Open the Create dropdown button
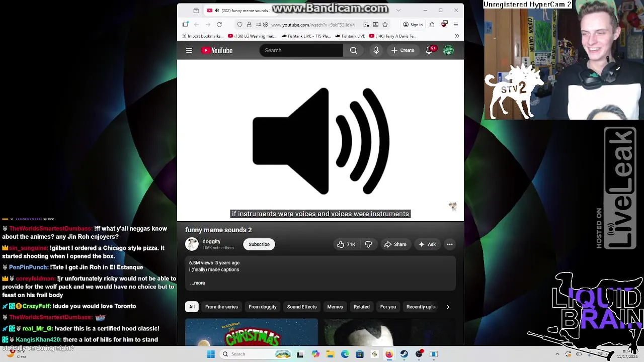 pyautogui.click(x=403, y=50)
